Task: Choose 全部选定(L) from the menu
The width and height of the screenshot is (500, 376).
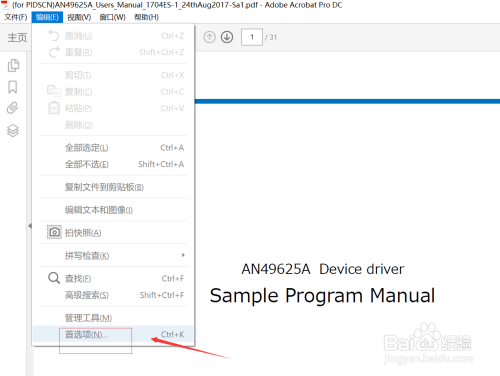Action: (113, 148)
